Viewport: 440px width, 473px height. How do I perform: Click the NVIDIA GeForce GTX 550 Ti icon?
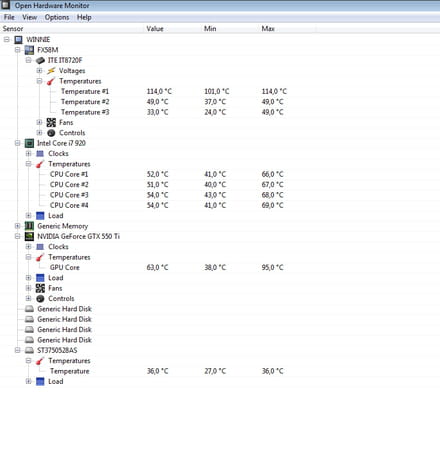29,236
